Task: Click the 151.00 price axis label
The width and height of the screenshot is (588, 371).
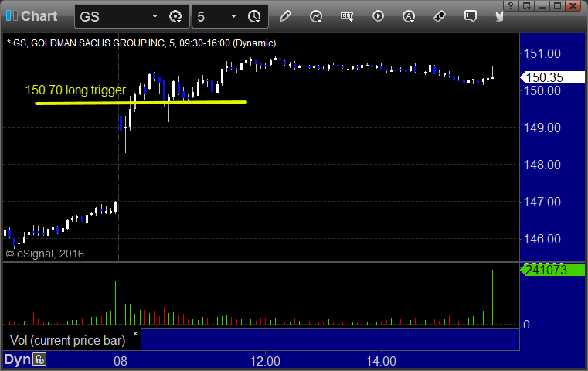Action: [x=542, y=53]
